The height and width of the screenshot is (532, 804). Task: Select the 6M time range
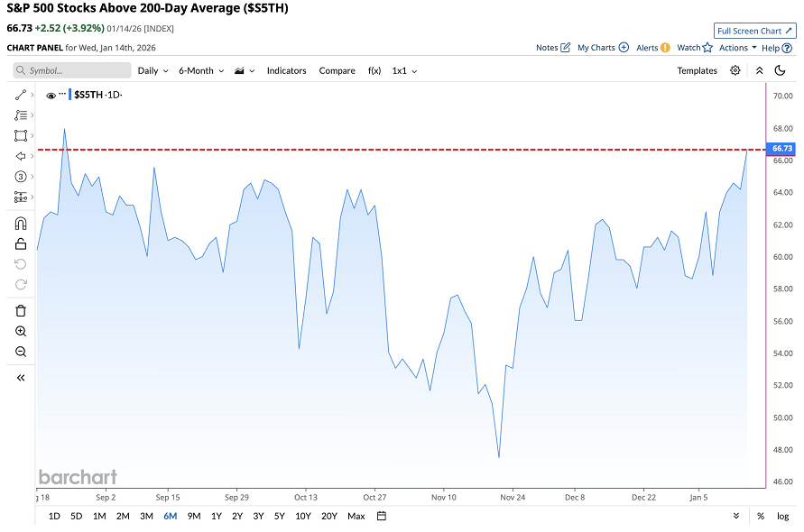(171, 516)
